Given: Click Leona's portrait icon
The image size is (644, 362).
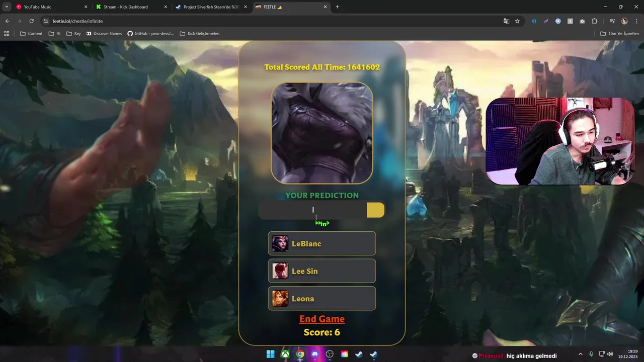Looking at the screenshot, I should pos(280,299).
